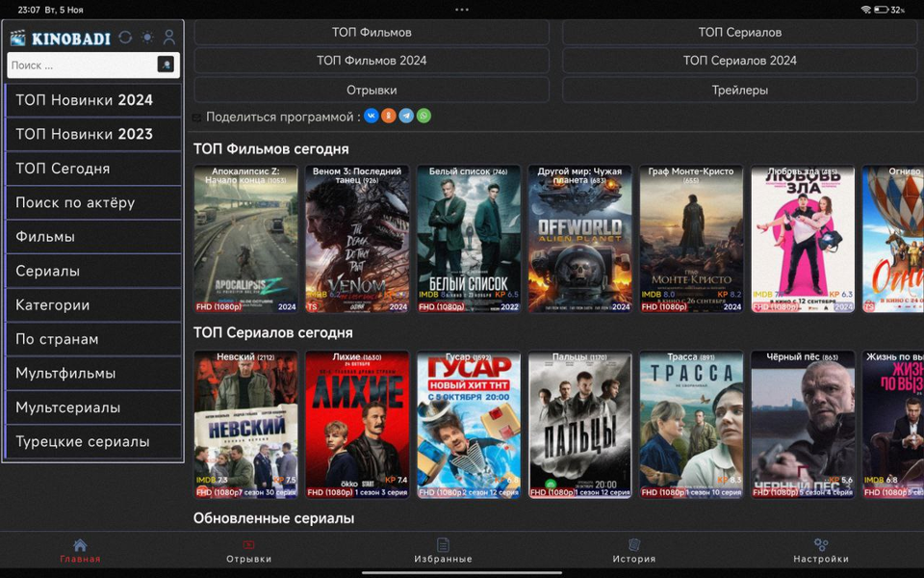Open the Venom 3 movie poster
Screen dimensions: 924x578
pos(357,239)
